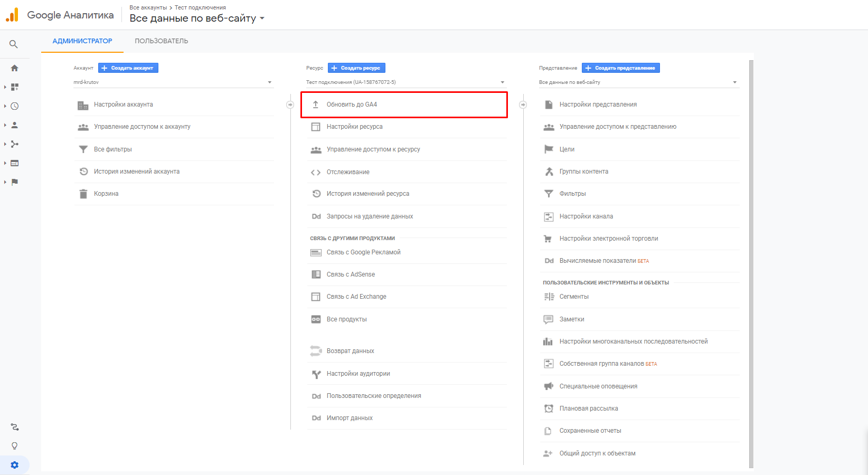Click the vertical scrollbar on the right

(x=751, y=264)
